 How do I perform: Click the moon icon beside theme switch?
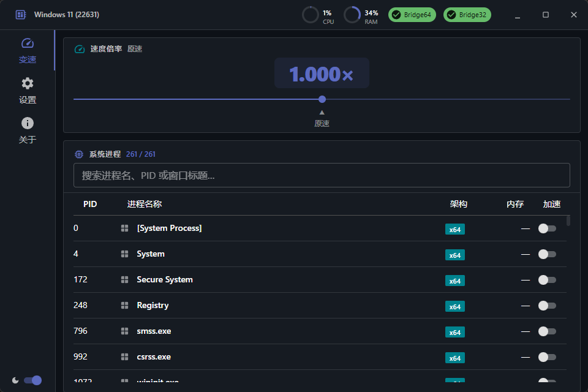tap(15, 380)
